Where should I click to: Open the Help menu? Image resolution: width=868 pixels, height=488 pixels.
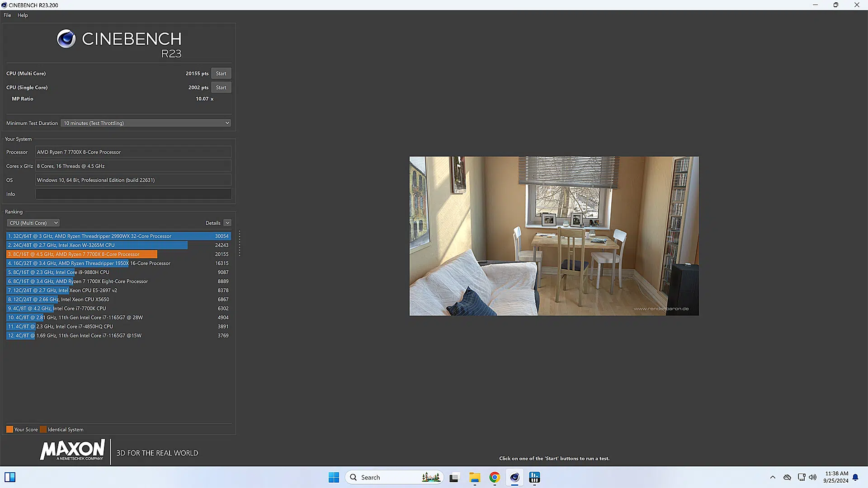pyautogui.click(x=23, y=15)
